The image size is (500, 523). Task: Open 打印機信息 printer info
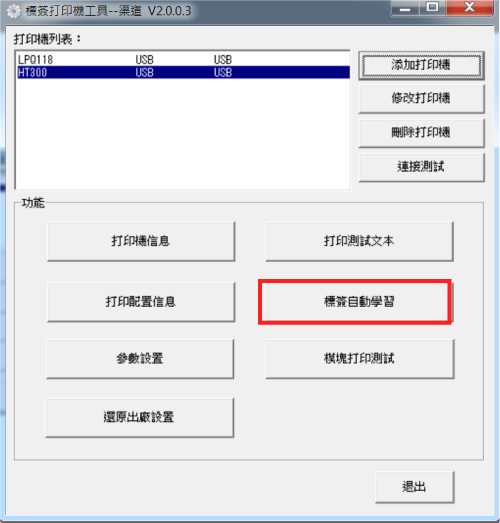point(141,241)
